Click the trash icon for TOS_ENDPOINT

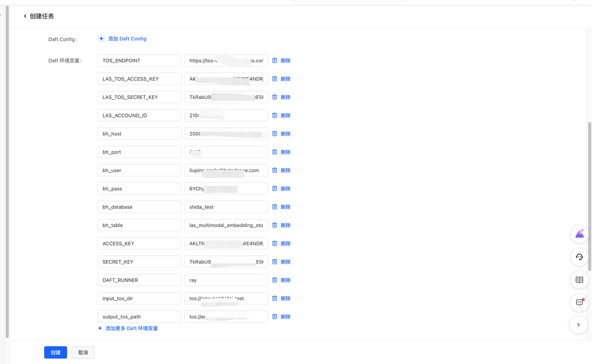(x=274, y=61)
